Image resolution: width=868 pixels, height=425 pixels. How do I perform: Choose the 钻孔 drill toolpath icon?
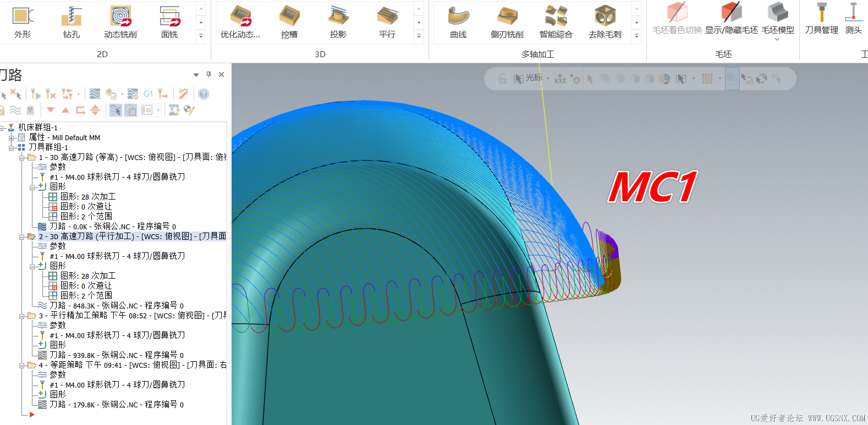coord(72,23)
